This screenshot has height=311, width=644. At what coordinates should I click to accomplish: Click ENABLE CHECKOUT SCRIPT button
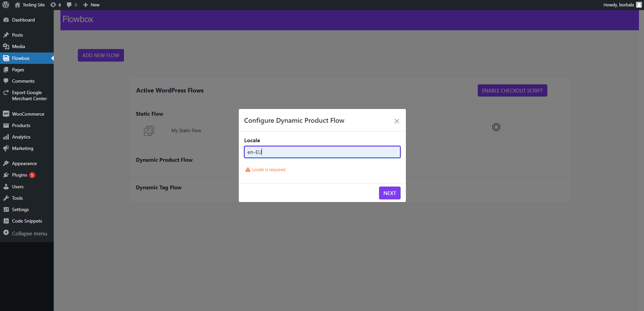tap(512, 90)
